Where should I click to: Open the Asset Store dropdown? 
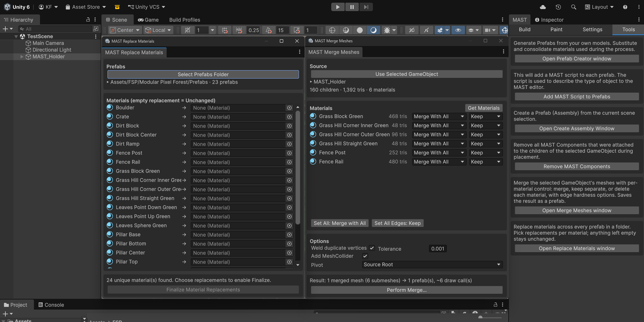[86, 7]
